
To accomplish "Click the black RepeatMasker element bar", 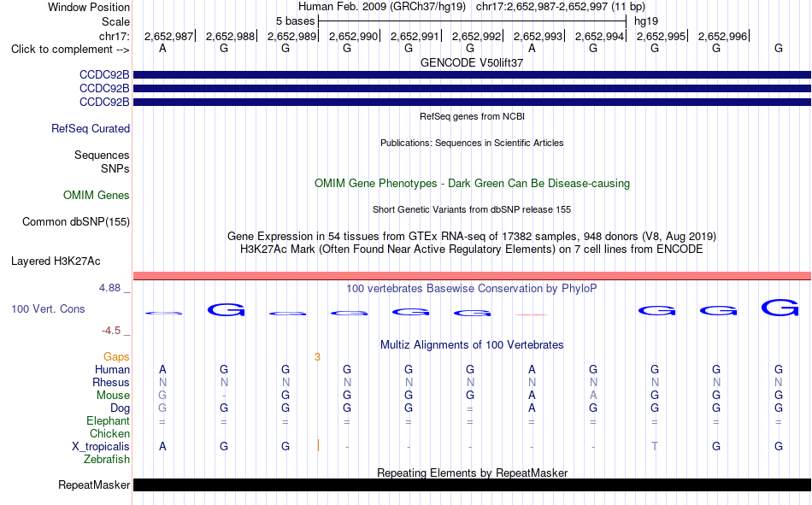I will tap(473, 484).
